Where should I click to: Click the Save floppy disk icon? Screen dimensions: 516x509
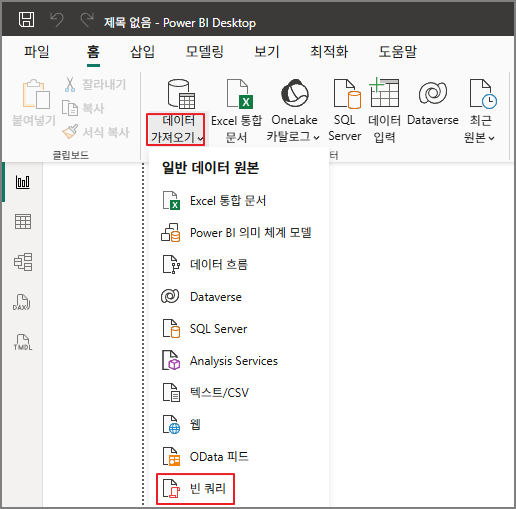[26, 20]
